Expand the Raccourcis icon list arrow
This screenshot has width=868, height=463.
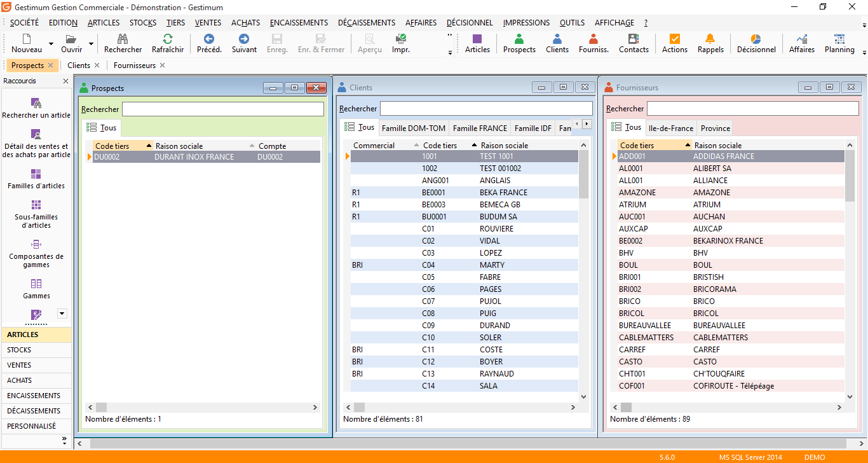coord(62,313)
